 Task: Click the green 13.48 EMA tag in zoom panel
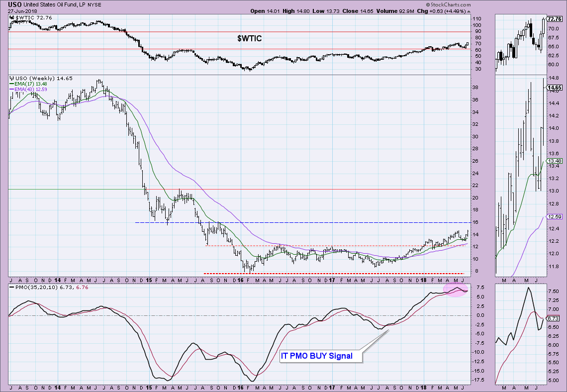pyautogui.click(x=555, y=161)
